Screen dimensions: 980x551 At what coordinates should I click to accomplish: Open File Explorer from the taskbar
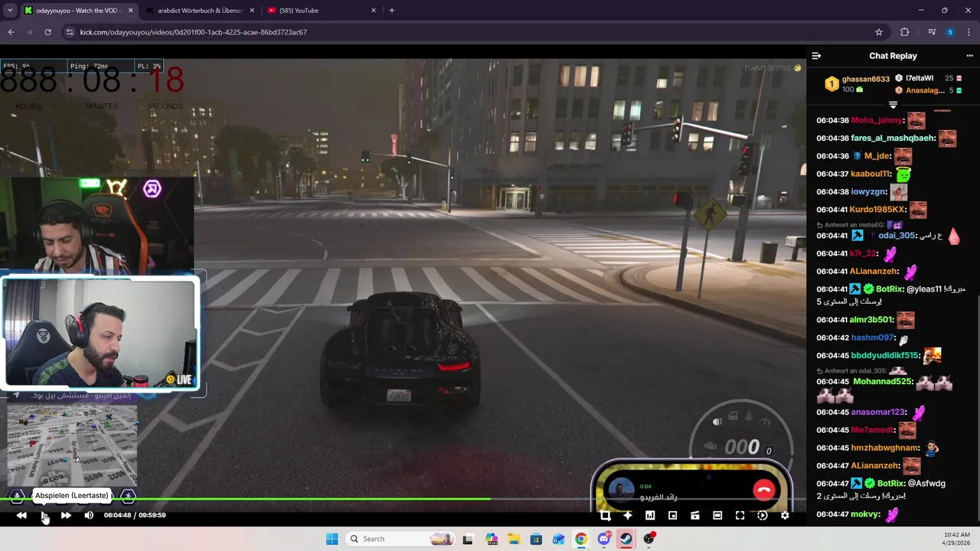click(514, 539)
